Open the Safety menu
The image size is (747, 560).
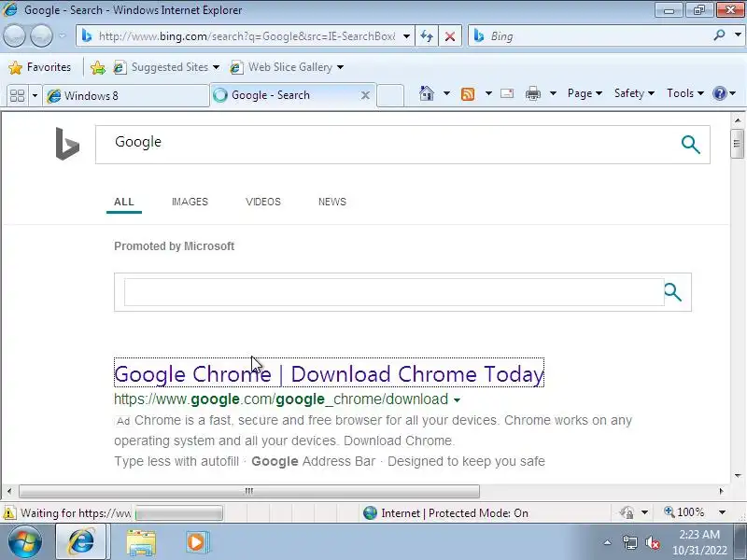634,93
